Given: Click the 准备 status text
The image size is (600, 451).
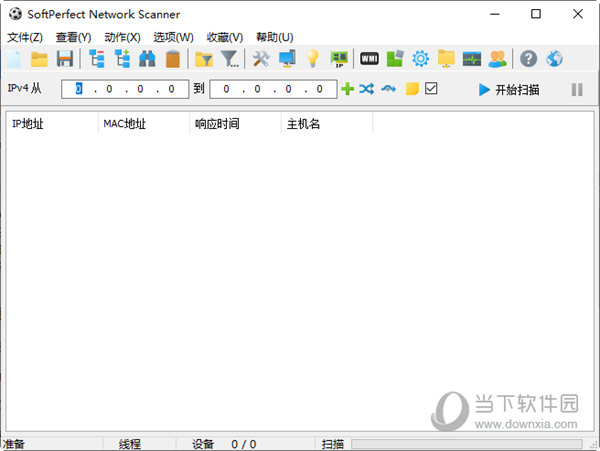Looking at the screenshot, I should click(x=14, y=444).
